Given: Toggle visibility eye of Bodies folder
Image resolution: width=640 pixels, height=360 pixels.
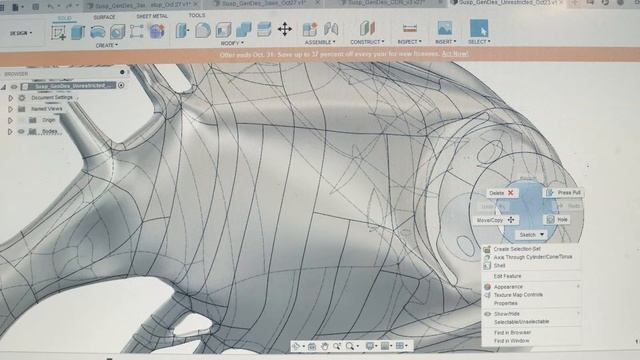Looking at the screenshot, I should click(21, 132).
